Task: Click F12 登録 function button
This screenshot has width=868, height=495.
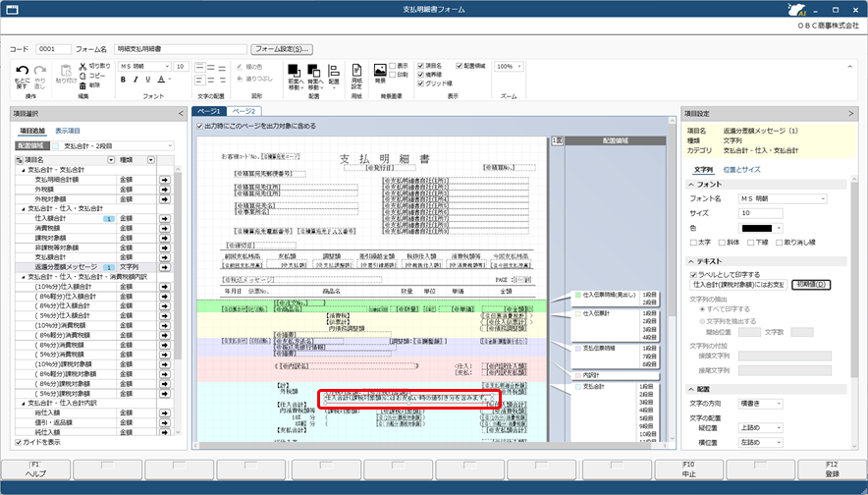Action: (x=832, y=469)
